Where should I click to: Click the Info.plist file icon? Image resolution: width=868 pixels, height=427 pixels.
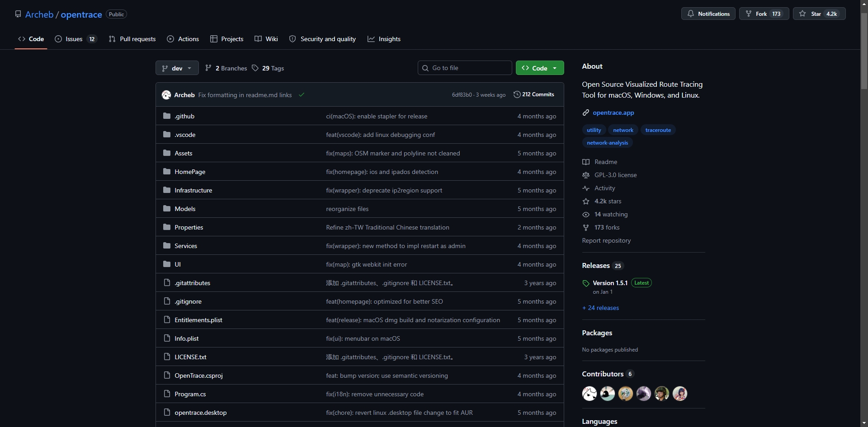pos(167,338)
